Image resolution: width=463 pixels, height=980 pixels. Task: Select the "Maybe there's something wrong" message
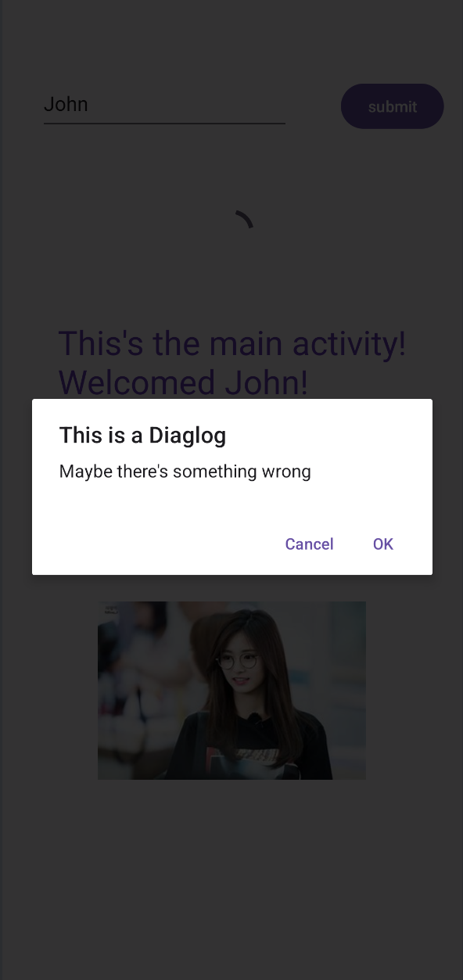tap(185, 472)
